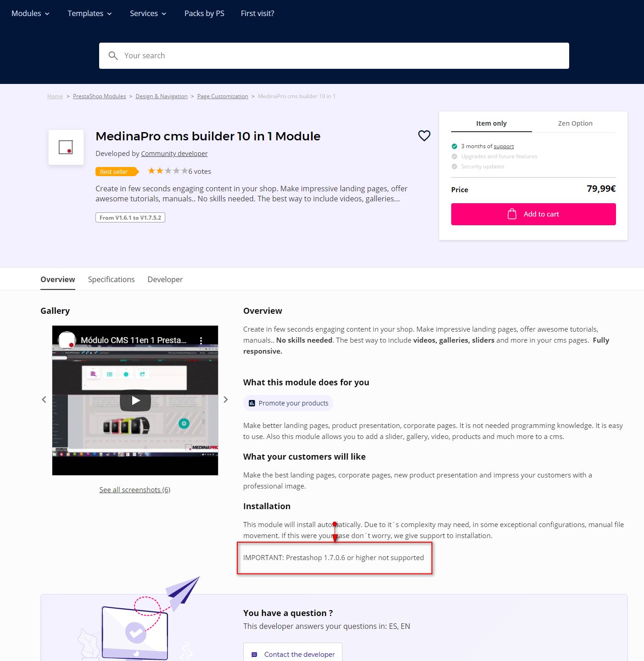Open the Community developer link
The width and height of the screenshot is (644, 661).
(x=174, y=154)
